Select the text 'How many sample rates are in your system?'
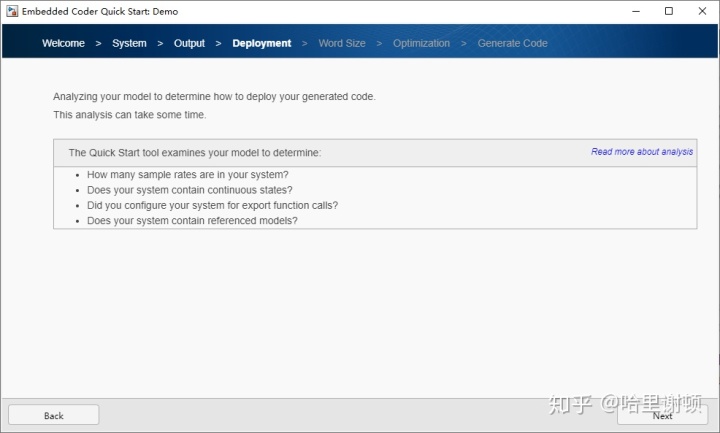Screen dimensions: 720x433 click(188, 175)
